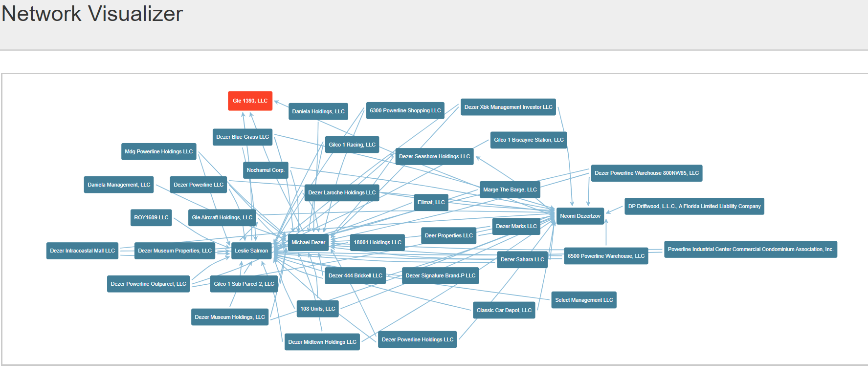Select Marge The Barge, LLC node

tap(510, 189)
